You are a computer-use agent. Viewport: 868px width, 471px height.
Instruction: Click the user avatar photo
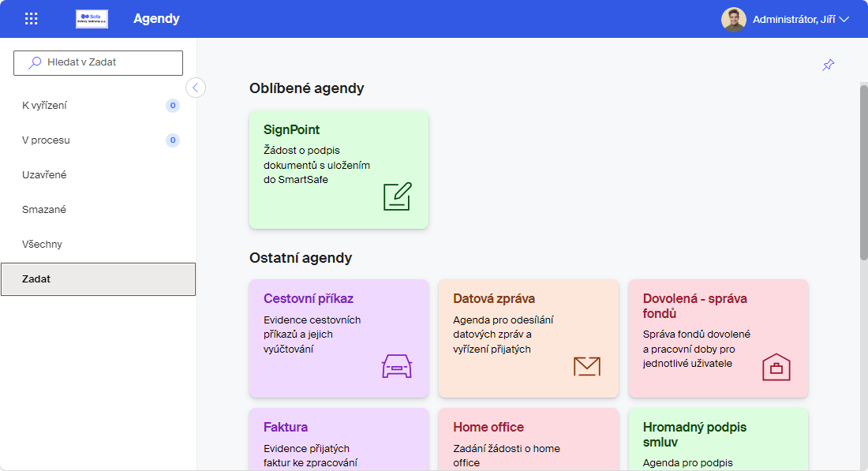(734, 20)
